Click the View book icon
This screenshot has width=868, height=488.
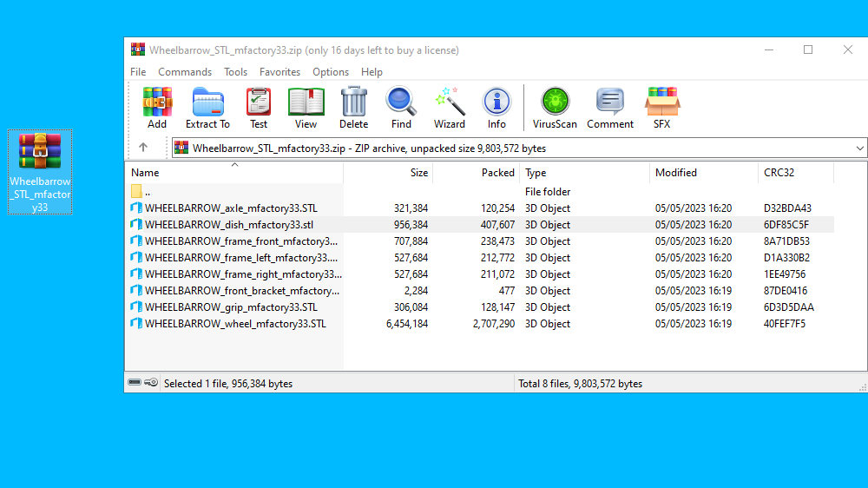tap(306, 108)
